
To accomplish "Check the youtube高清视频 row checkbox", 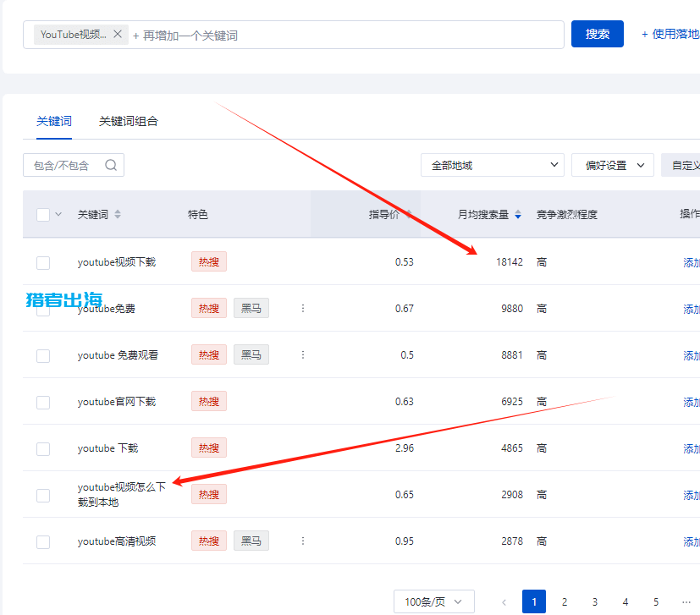I will tap(43, 542).
